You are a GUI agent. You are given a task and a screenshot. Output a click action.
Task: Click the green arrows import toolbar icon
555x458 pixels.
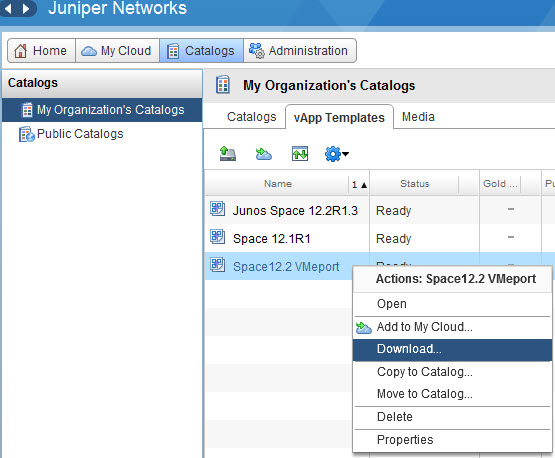[x=300, y=154]
